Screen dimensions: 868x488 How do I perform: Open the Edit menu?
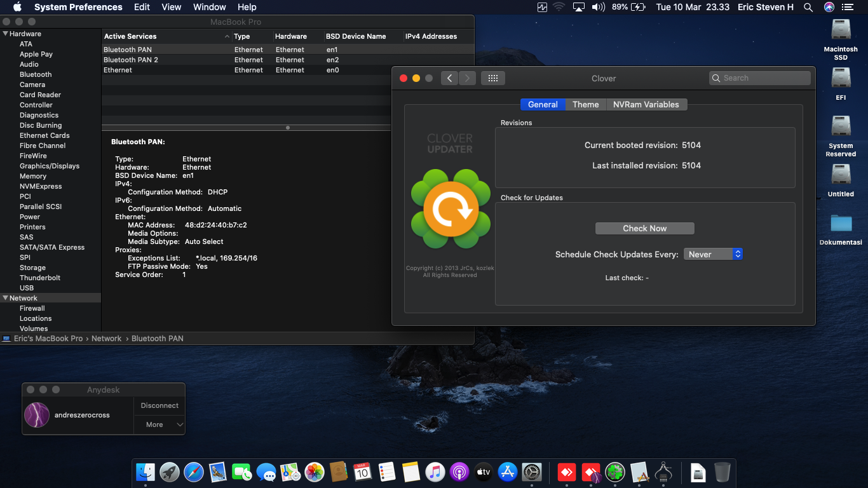(142, 7)
